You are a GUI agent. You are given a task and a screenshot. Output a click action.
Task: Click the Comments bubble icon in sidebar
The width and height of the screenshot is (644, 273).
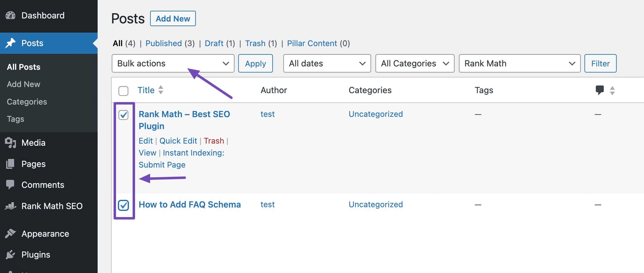[x=10, y=185]
